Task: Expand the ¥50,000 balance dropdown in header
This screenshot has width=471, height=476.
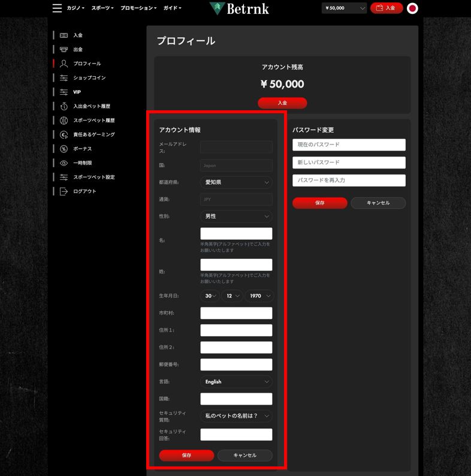Action: click(344, 8)
